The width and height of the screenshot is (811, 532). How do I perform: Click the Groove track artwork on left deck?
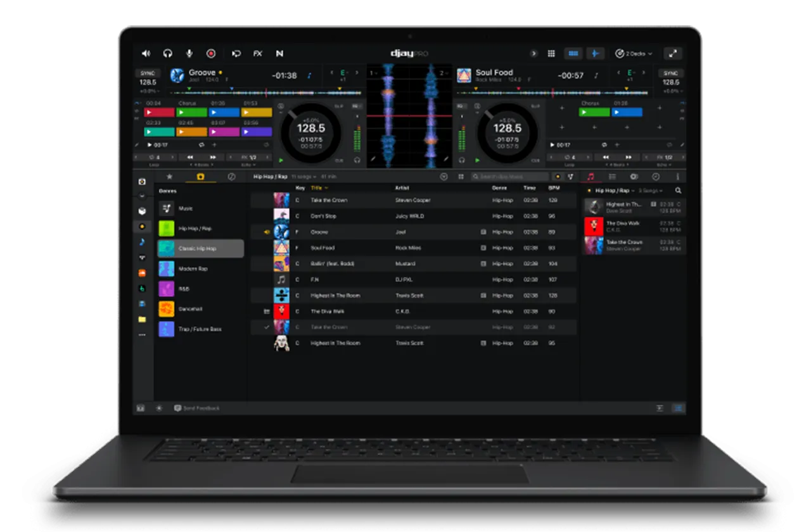pos(177,75)
